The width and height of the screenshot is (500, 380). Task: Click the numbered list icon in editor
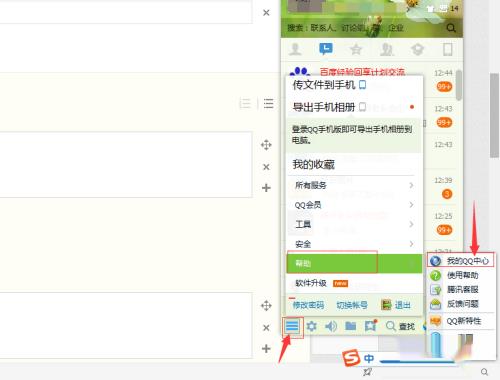(245, 104)
